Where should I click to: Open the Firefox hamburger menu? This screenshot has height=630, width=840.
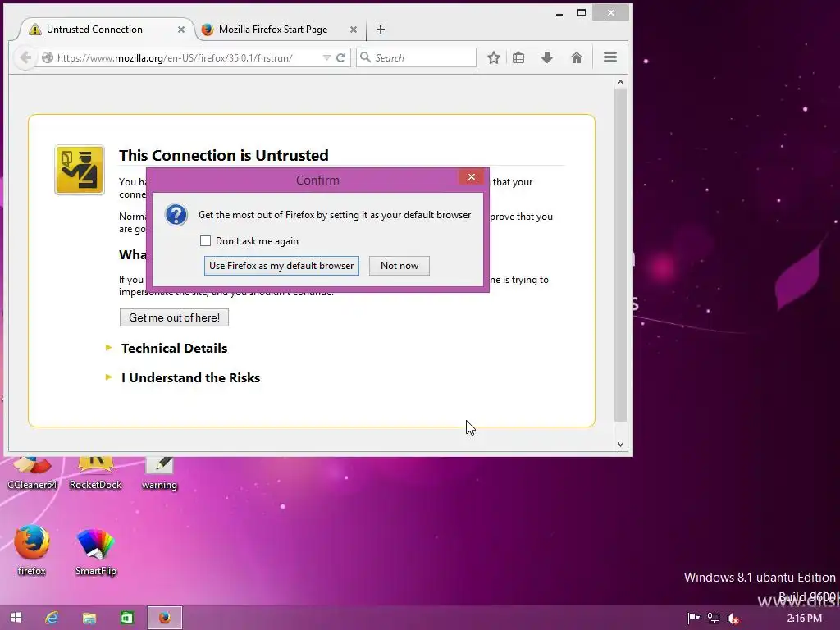[610, 57]
